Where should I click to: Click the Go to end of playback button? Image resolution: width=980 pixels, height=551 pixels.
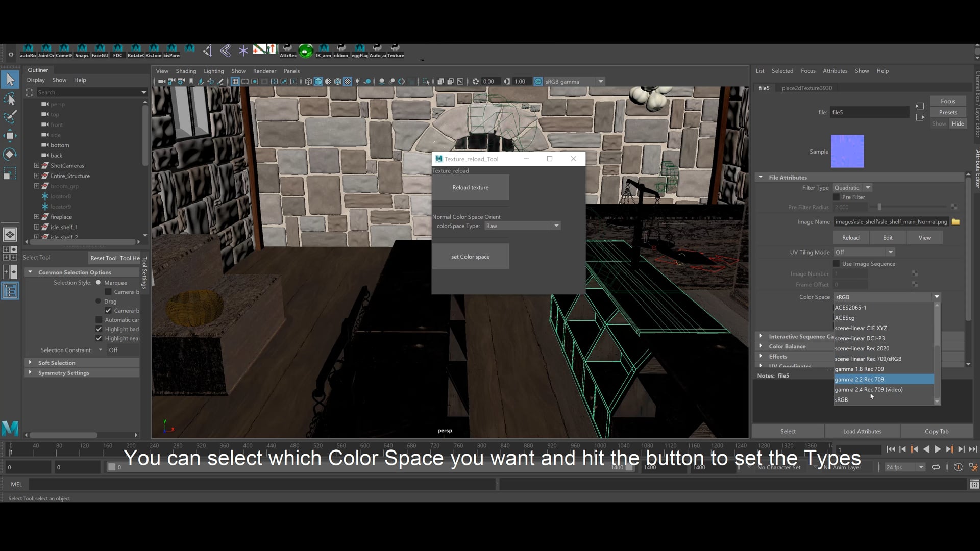coord(973,449)
